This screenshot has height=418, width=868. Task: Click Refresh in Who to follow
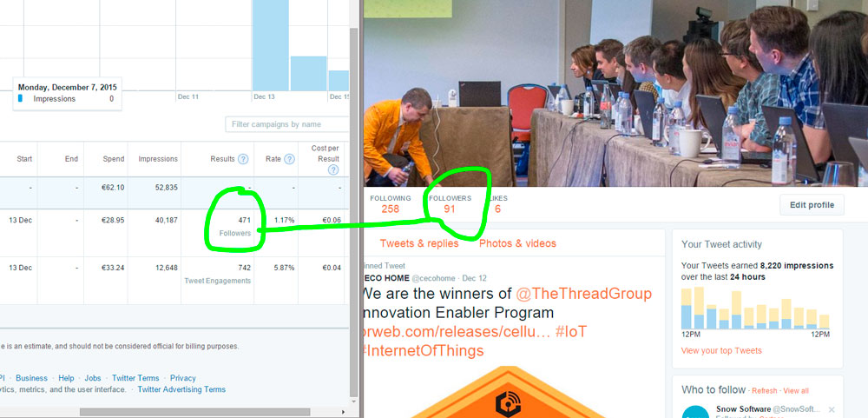click(764, 391)
